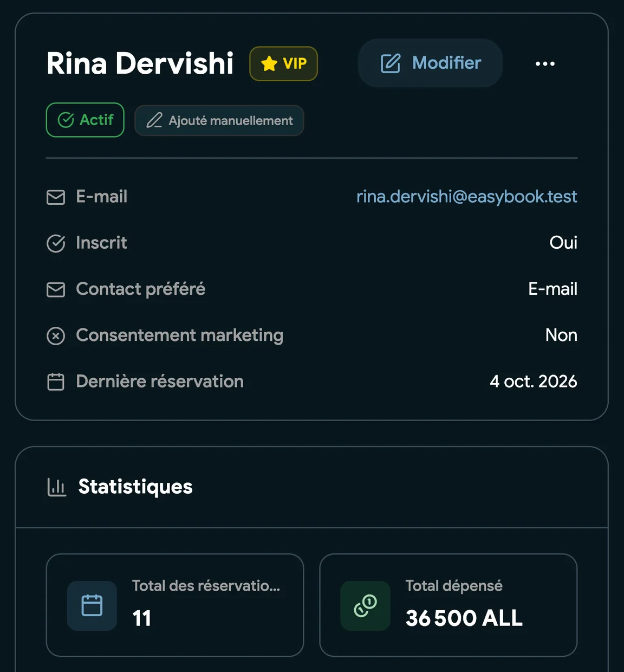This screenshot has width=624, height=672.
Task: Click the Statistiques section heading
Action: click(135, 487)
